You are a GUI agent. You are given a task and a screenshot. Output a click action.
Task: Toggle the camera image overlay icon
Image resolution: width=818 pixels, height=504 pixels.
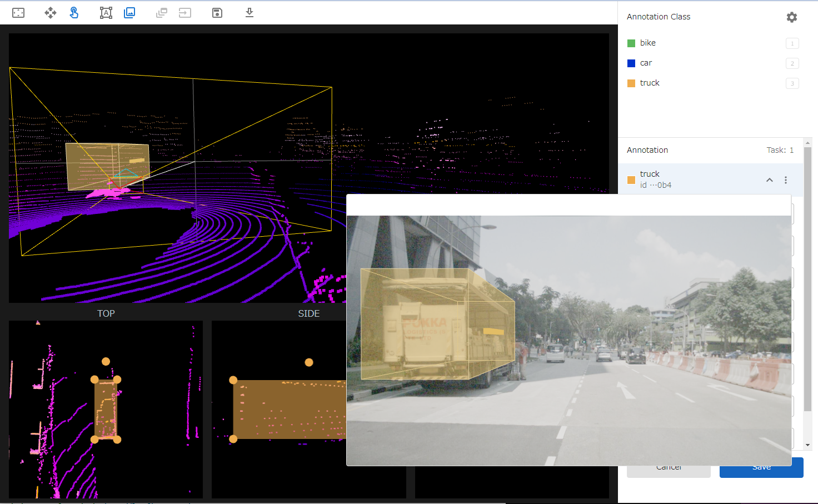click(x=129, y=13)
